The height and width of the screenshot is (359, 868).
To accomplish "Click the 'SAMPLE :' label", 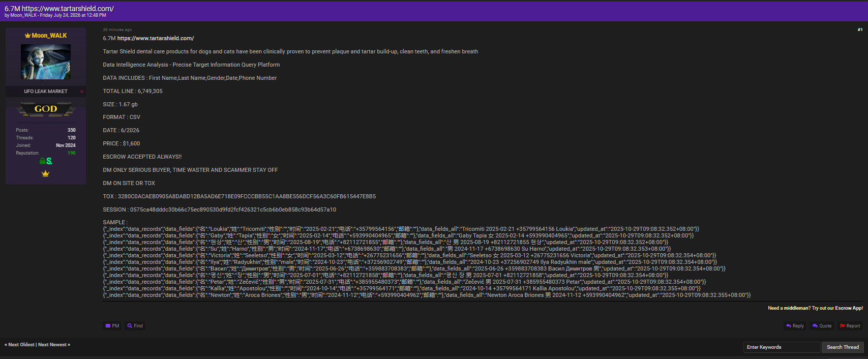I will click(x=115, y=222).
